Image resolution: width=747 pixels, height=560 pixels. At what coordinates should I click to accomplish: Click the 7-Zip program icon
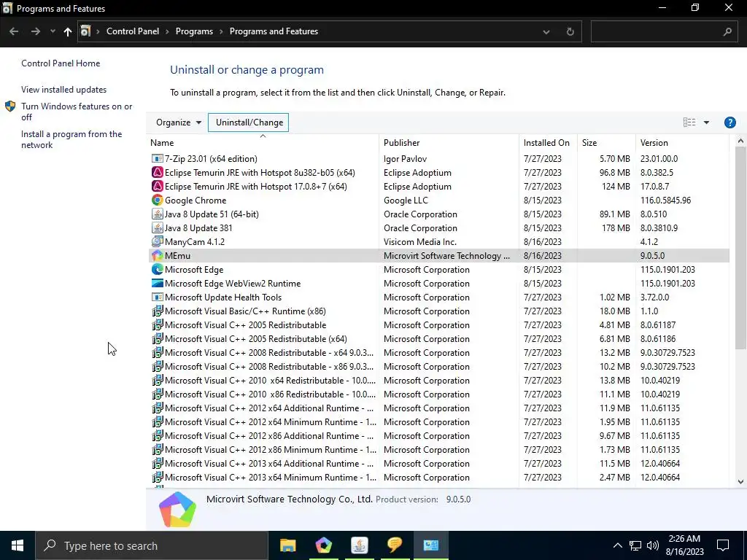click(x=158, y=158)
